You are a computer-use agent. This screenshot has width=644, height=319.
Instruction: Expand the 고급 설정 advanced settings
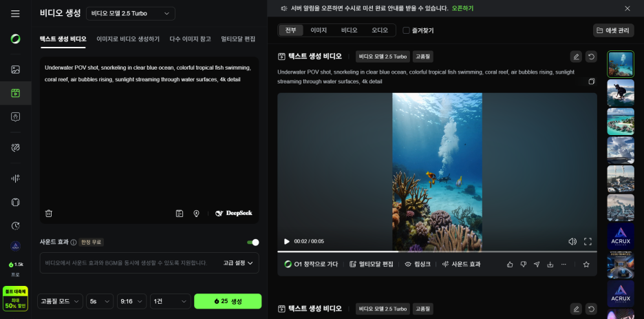coord(238,263)
